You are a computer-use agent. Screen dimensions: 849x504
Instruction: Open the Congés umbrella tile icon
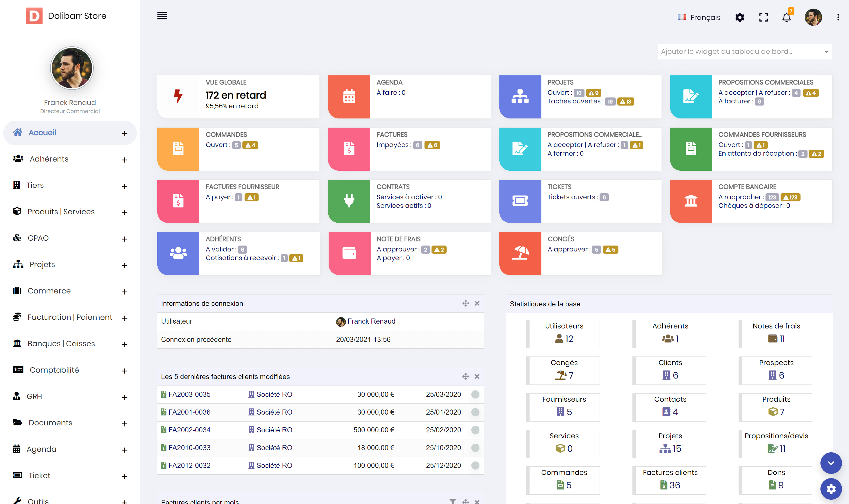pyautogui.click(x=520, y=253)
